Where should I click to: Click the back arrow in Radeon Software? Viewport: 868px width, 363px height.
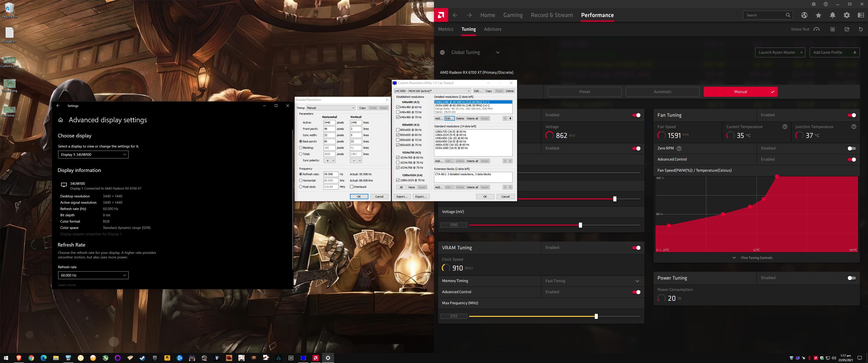[x=455, y=15]
